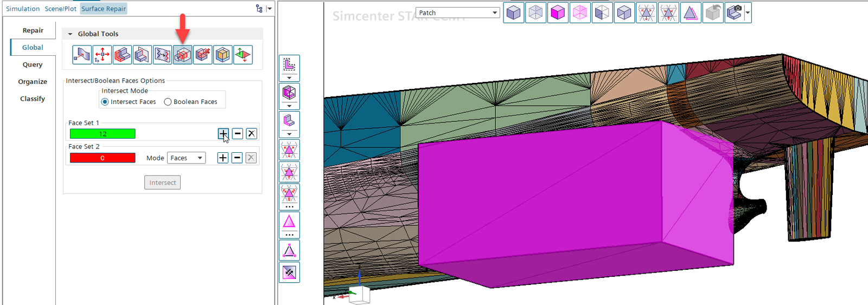The width and height of the screenshot is (868, 305).
Task: Remove selection from Face Set 1 with minus
Action: point(237,134)
